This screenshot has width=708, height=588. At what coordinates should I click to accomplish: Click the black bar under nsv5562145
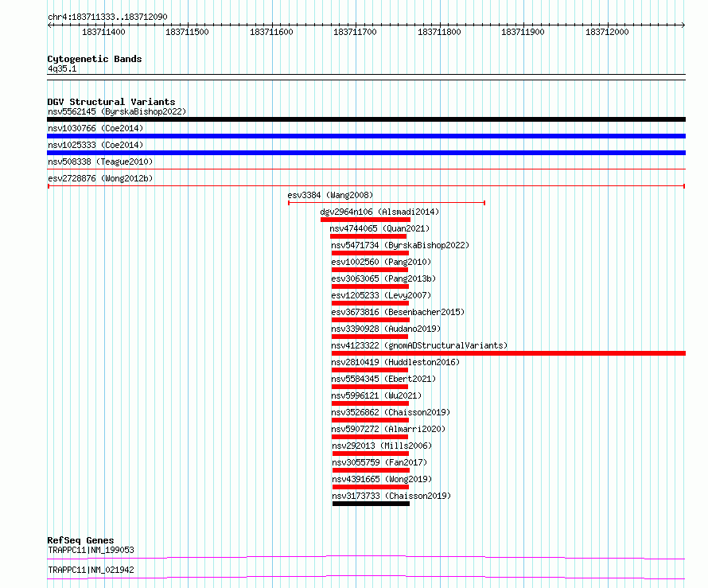[366, 119]
